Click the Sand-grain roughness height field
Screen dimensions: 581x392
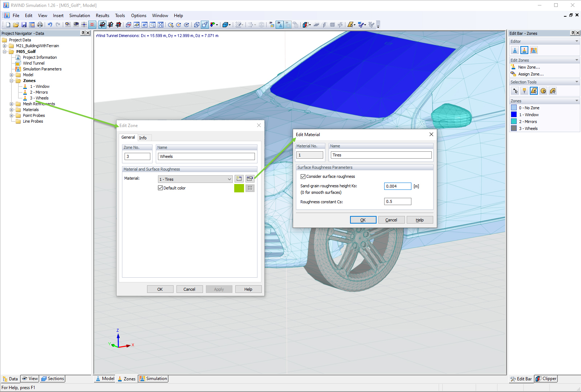click(x=397, y=186)
